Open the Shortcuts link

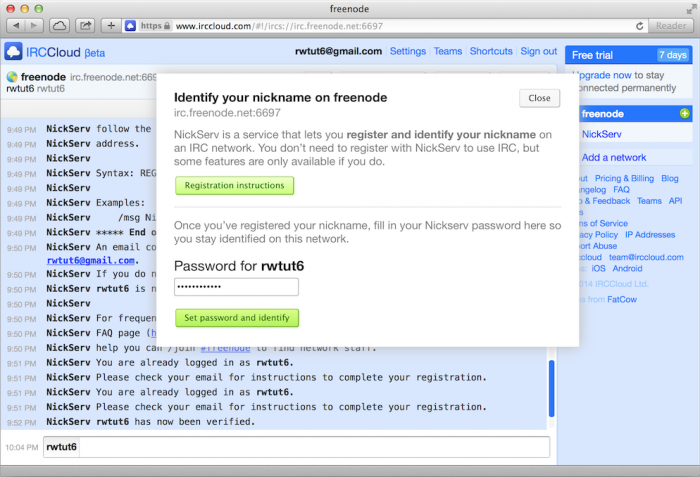point(491,51)
